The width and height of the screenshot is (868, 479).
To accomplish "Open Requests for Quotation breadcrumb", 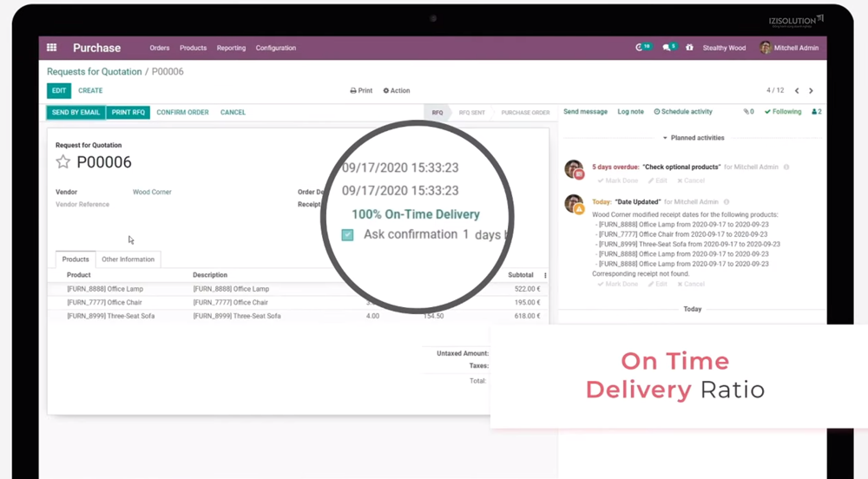I will [x=94, y=72].
